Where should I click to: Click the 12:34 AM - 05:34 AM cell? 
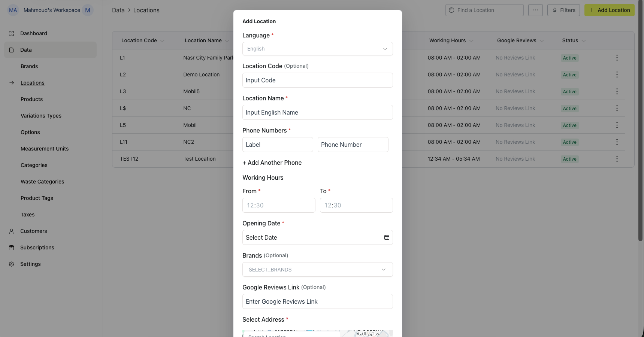[x=454, y=159]
